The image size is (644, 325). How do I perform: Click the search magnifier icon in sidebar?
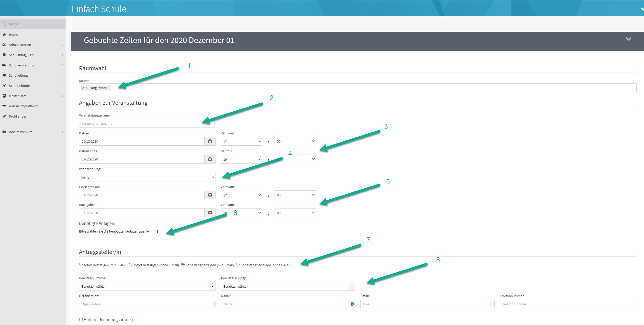click(4, 24)
